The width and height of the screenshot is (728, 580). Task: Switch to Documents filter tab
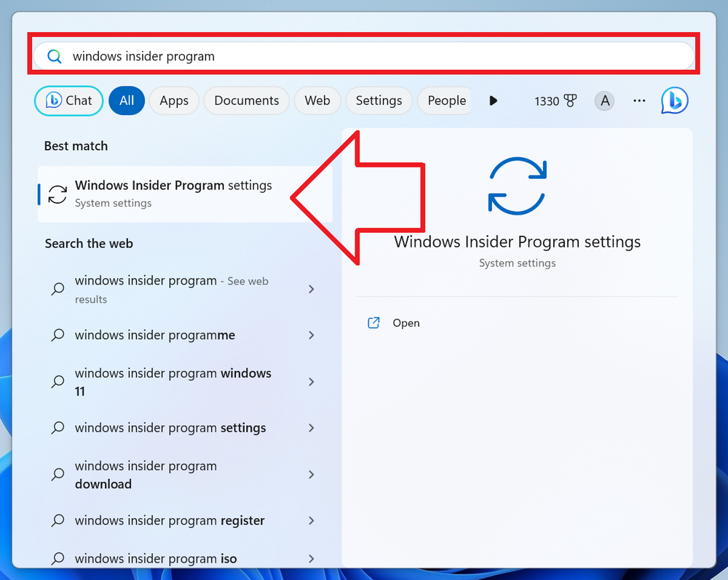click(x=247, y=100)
